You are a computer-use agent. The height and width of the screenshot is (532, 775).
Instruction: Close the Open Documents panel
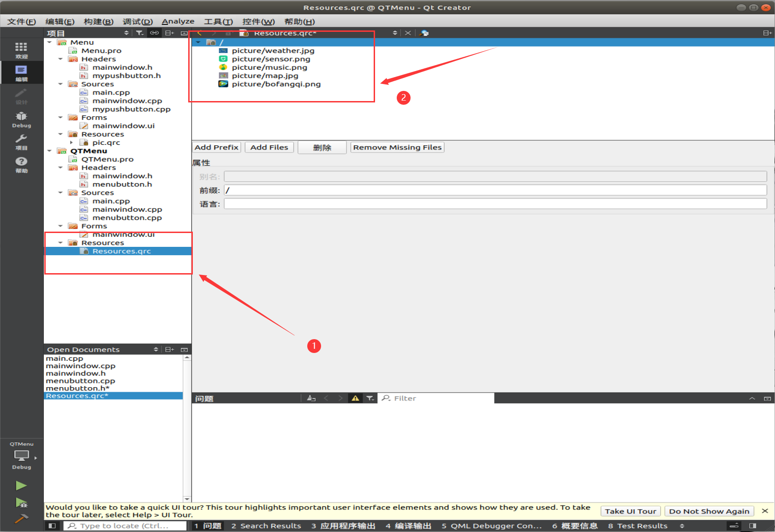(184, 350)
